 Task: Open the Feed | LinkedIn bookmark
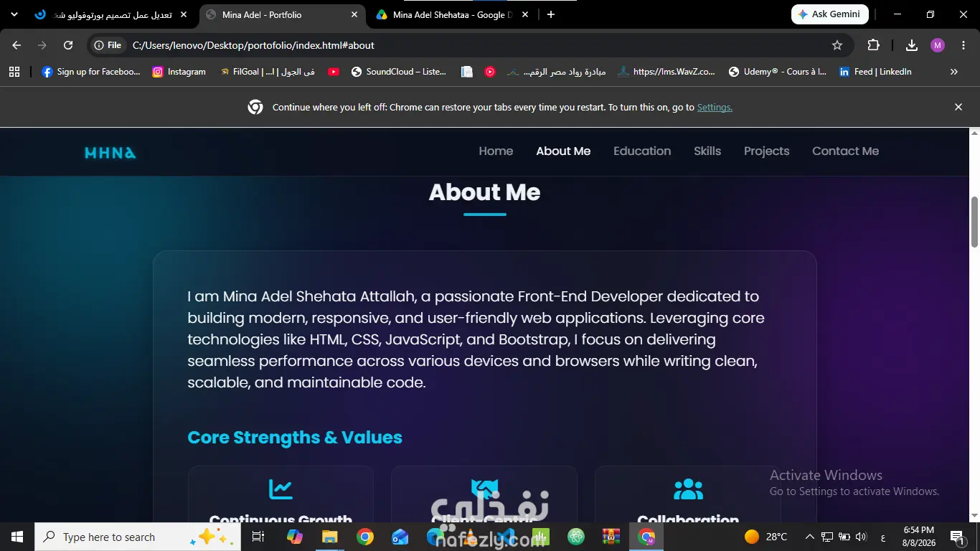click(875, 72)
